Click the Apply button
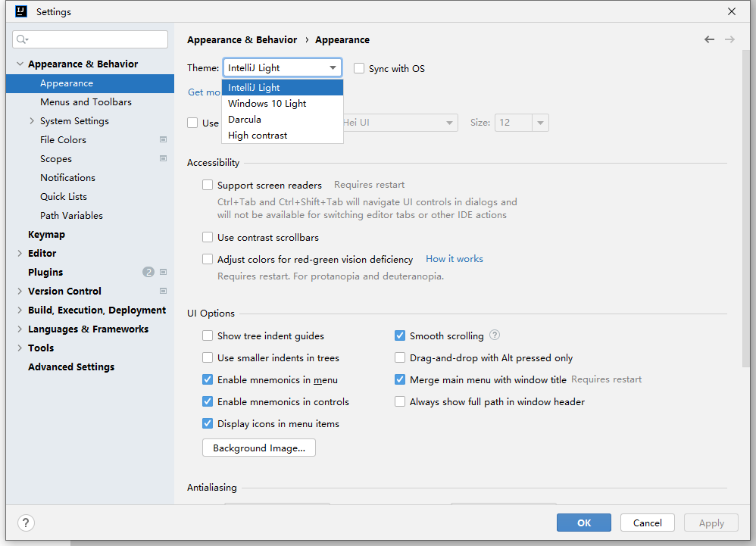 tap(711, 523)
